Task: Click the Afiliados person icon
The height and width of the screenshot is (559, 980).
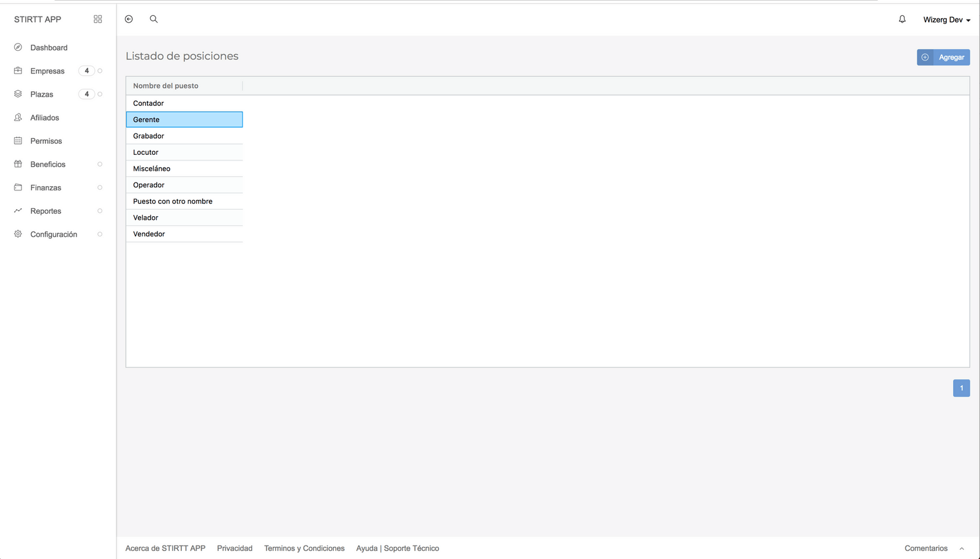Action: (x=18, y=117)
